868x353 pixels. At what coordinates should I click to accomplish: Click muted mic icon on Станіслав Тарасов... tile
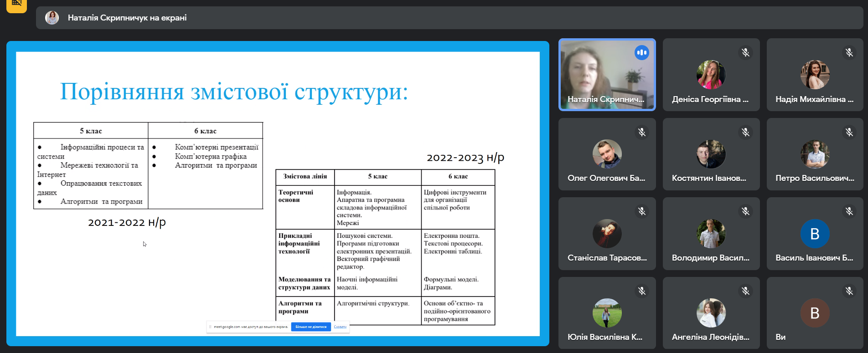pyautogui.click(x=641, y=211)
